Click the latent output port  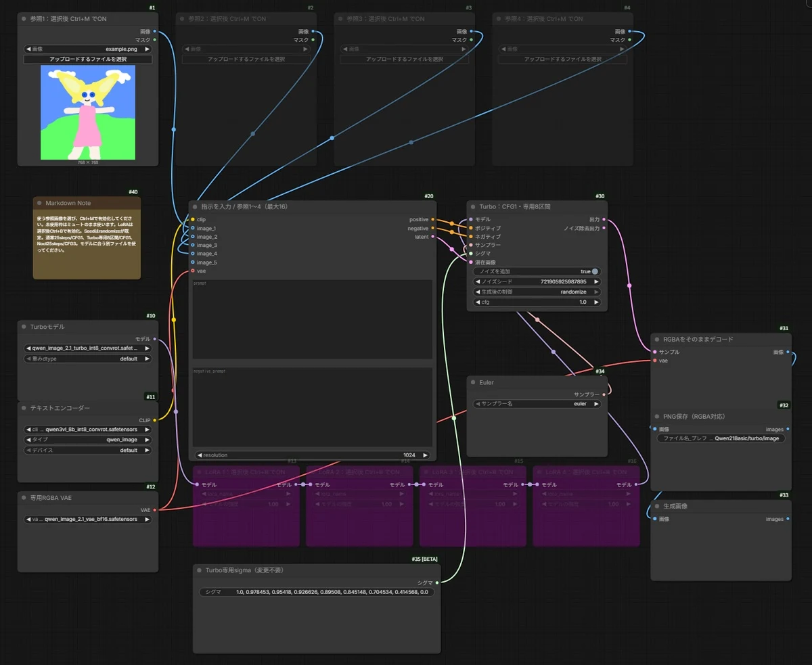[433, 237]
